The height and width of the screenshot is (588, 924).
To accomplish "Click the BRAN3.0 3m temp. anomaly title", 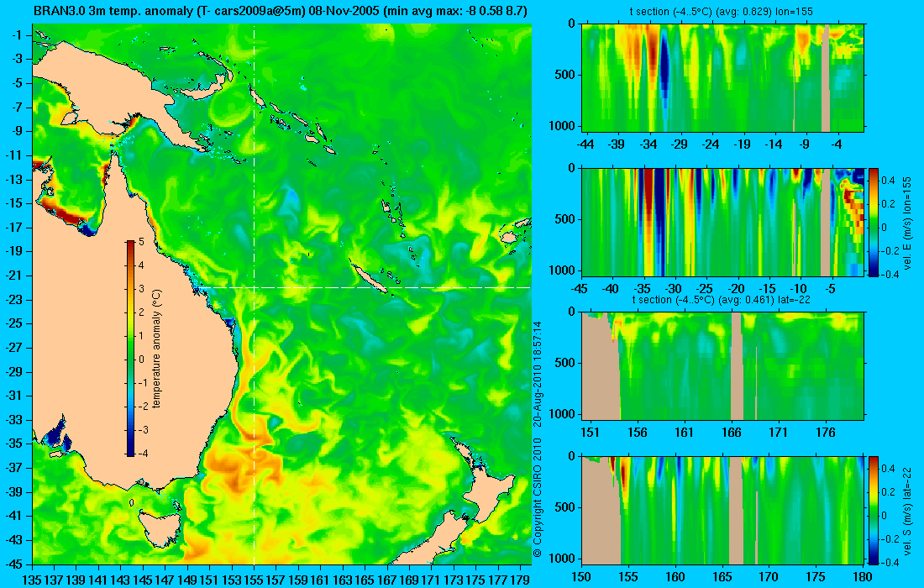I will [281, 11].
